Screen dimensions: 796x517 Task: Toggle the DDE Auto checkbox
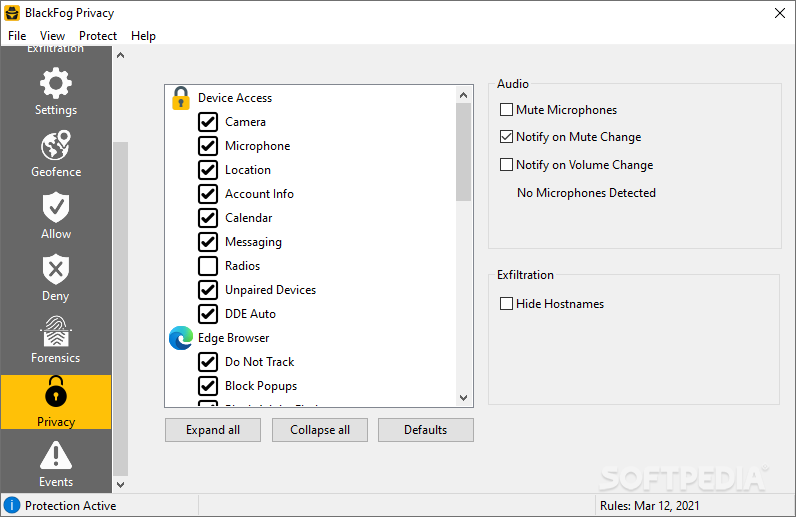point(208,314)
